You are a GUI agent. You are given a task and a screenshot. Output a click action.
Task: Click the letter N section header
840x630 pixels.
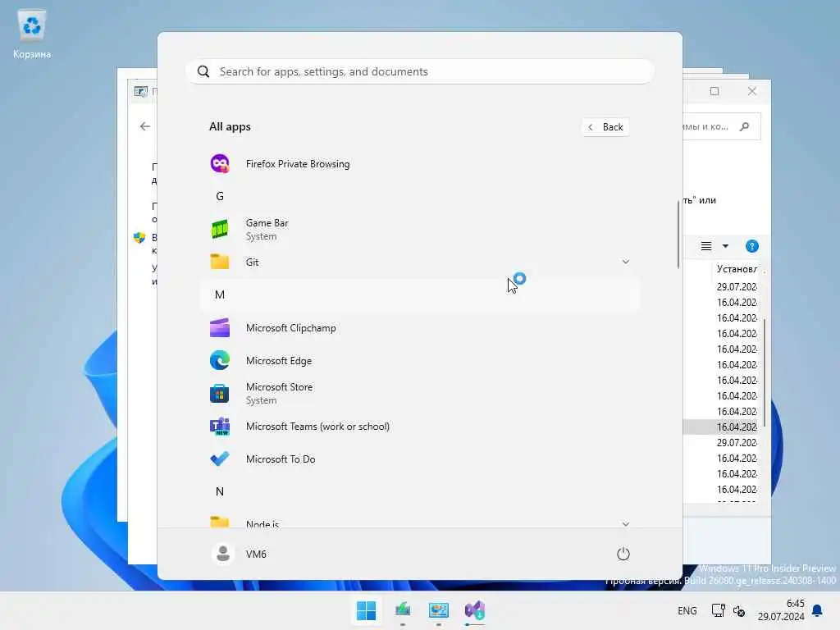point(220,492)
